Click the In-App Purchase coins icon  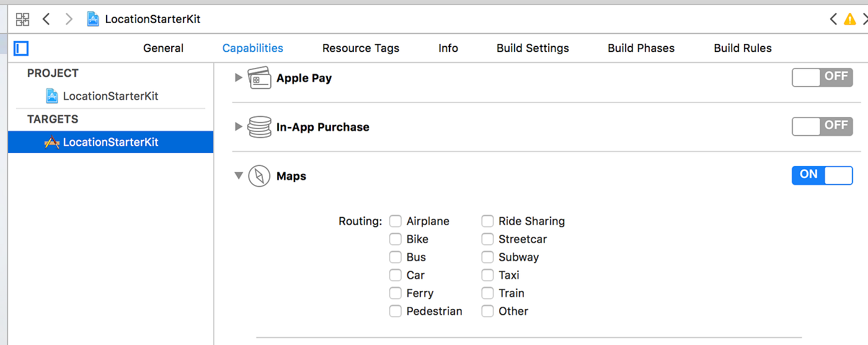[x=260, y=127]
